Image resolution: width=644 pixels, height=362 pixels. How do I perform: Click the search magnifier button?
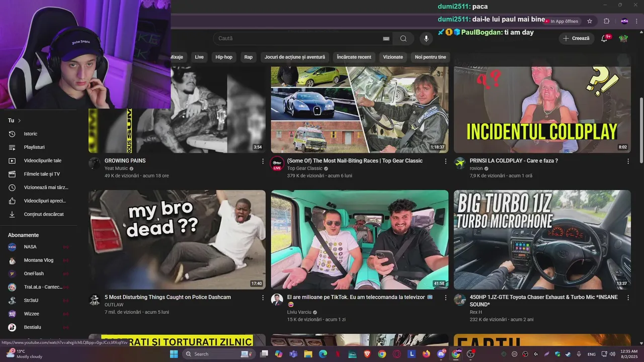[x=403, y=38]
